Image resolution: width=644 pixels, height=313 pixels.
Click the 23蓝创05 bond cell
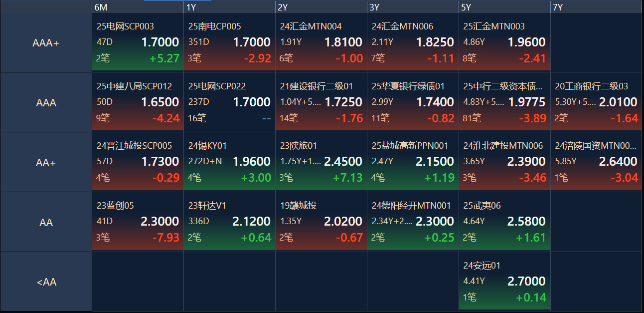pyautogui.click(x=138, y=222)
